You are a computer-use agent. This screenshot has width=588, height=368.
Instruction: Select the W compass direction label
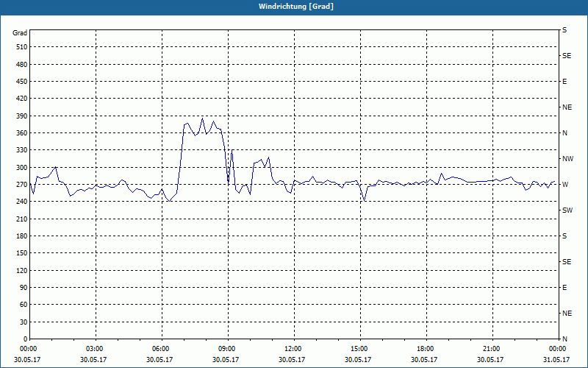[565, 185]
